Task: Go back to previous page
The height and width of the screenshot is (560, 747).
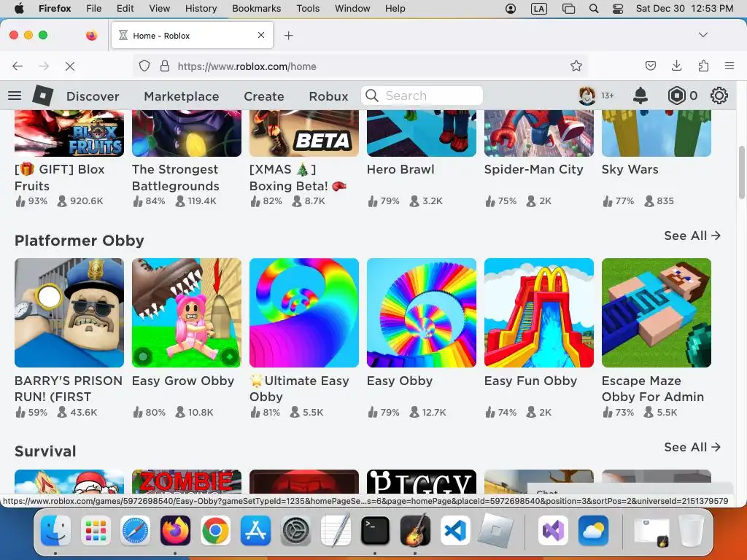Action: point(18,66)
